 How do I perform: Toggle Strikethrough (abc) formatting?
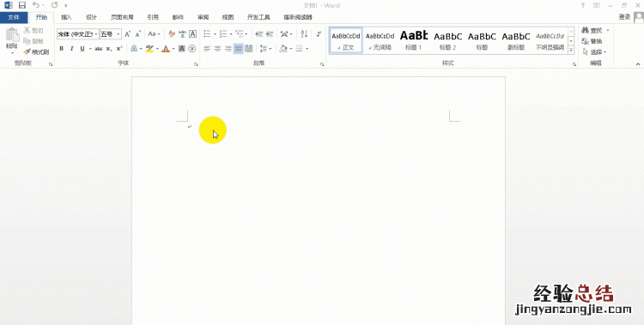point(99,48)
